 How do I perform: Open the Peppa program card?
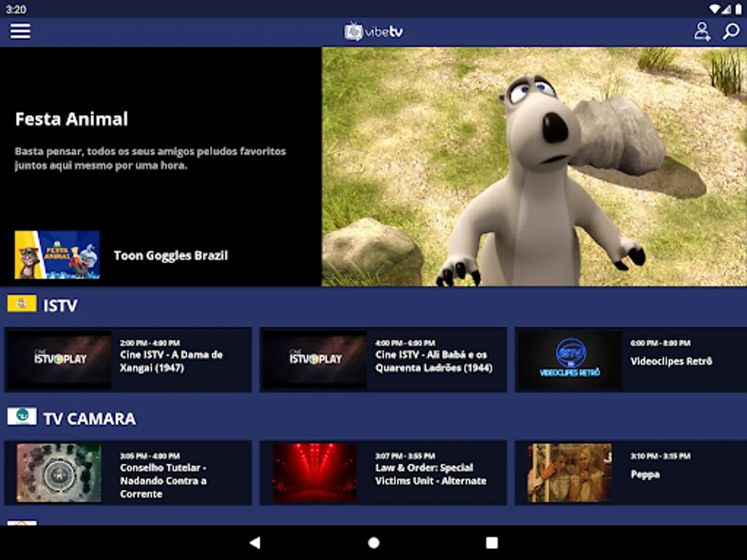pos(631,473)
